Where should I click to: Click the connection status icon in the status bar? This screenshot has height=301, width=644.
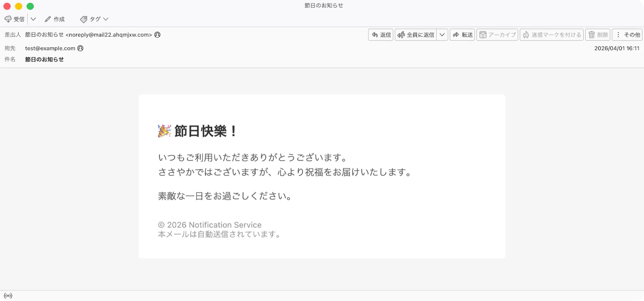pyautogui.click(x=8, y=295)
